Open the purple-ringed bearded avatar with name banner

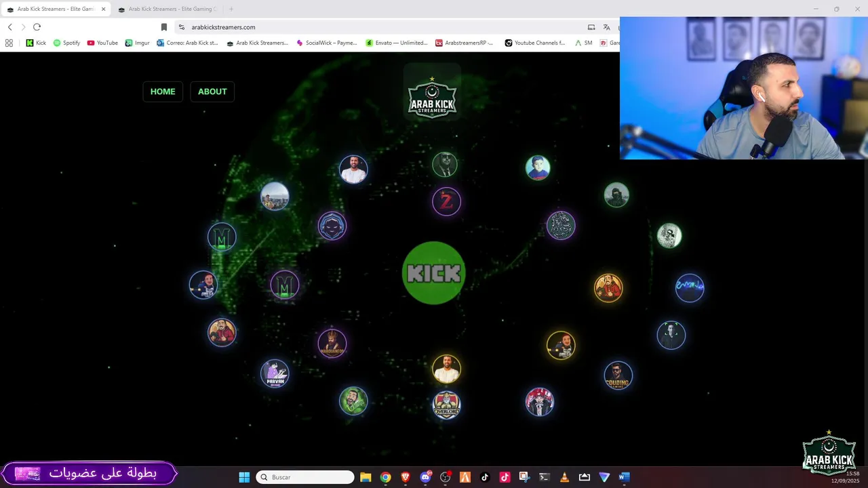pyautogui.click(x=332, y=344)
